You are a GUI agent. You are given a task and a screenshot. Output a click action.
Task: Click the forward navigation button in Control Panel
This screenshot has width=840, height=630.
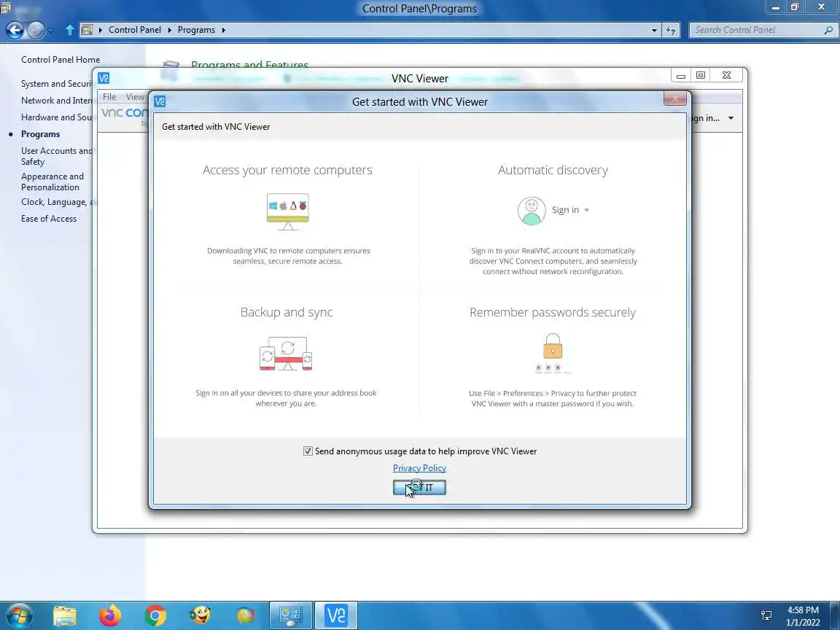(35, 30)
